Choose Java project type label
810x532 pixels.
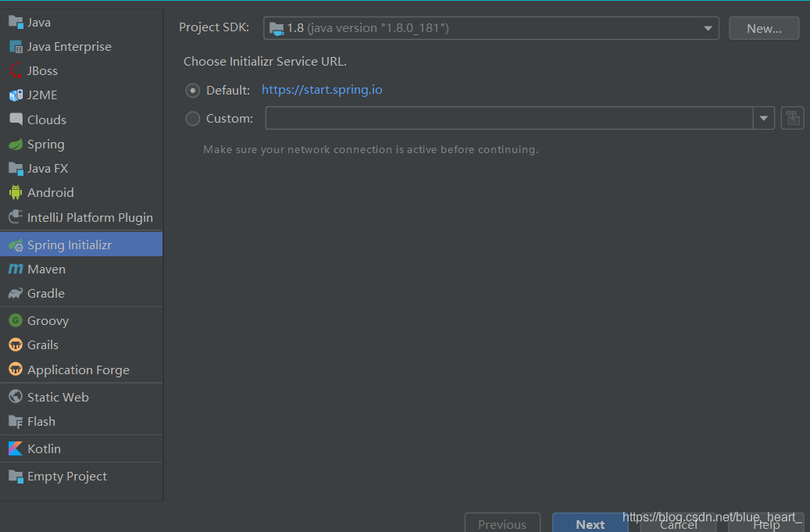pos(39,22)
